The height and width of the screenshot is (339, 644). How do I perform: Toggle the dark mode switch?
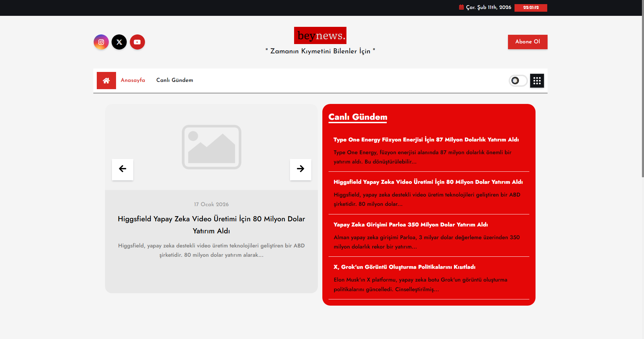pos(518,81)
